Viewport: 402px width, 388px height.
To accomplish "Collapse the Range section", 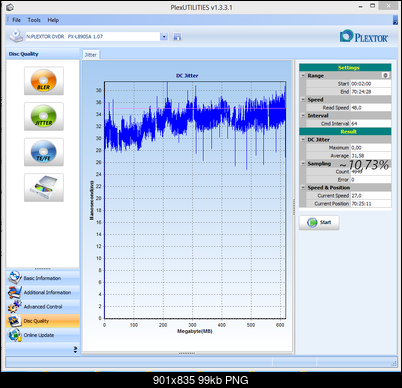I will (303, 76).
